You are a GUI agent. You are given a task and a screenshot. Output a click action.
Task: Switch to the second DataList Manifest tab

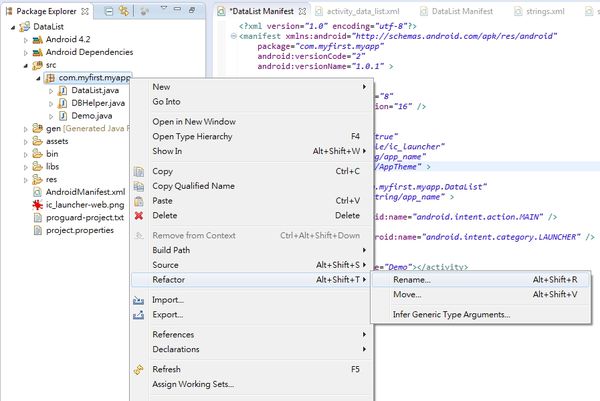pyautogui.click(x=457, y=11)
